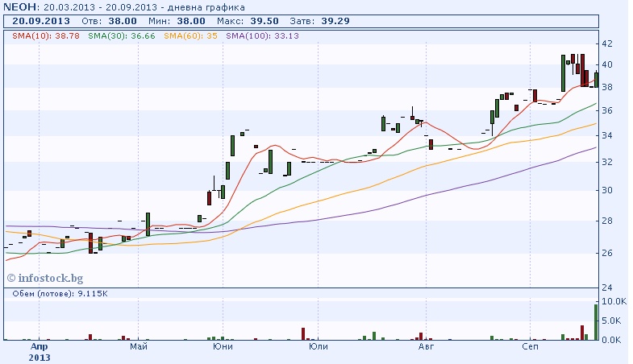The image size is (633, 364).
Task: Click the date 20.09.2013 in info bar
Action: point(41,21)
